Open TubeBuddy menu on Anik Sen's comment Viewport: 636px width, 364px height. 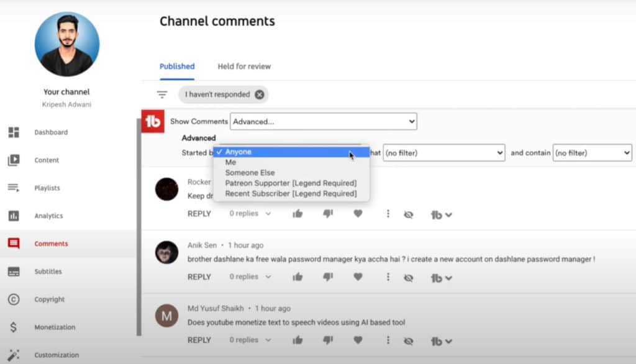point(441,278)
